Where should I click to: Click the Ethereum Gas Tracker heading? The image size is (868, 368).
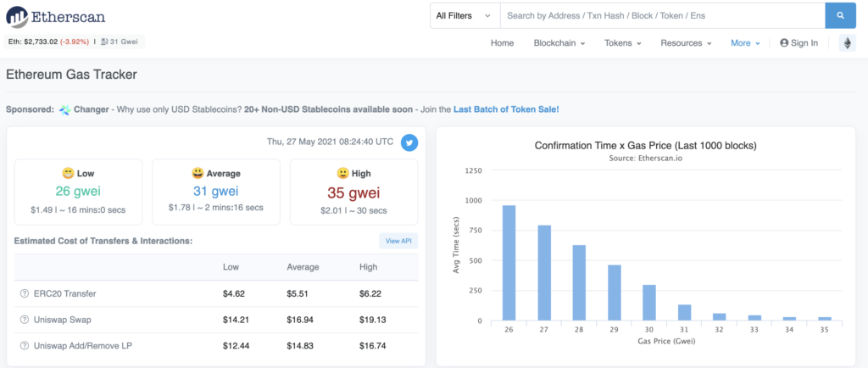[71, 74]
